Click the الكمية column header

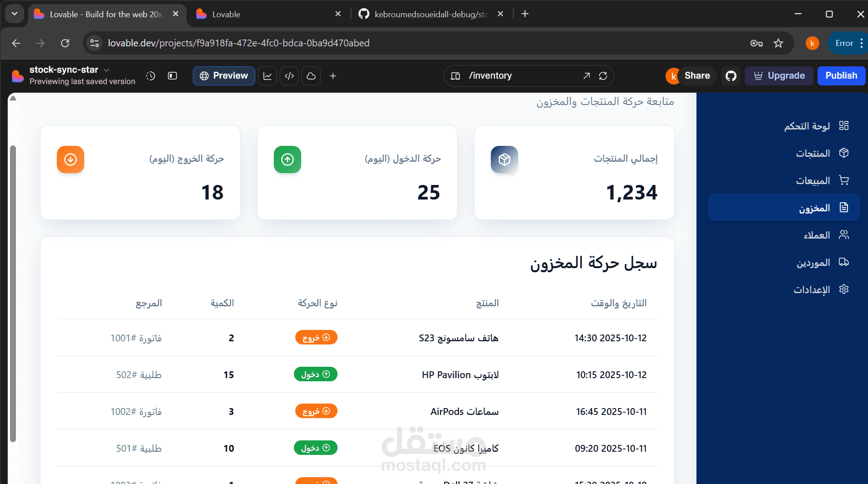point(222,303)
